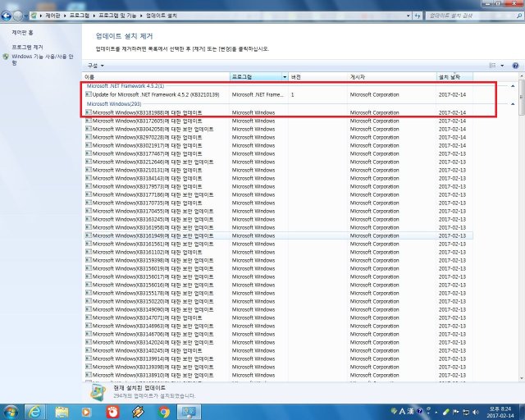This screenshot has width=525, height=420.
Task: Open the Windows Start menu orb
Action: pyautogui.click(x=11, y=412)
